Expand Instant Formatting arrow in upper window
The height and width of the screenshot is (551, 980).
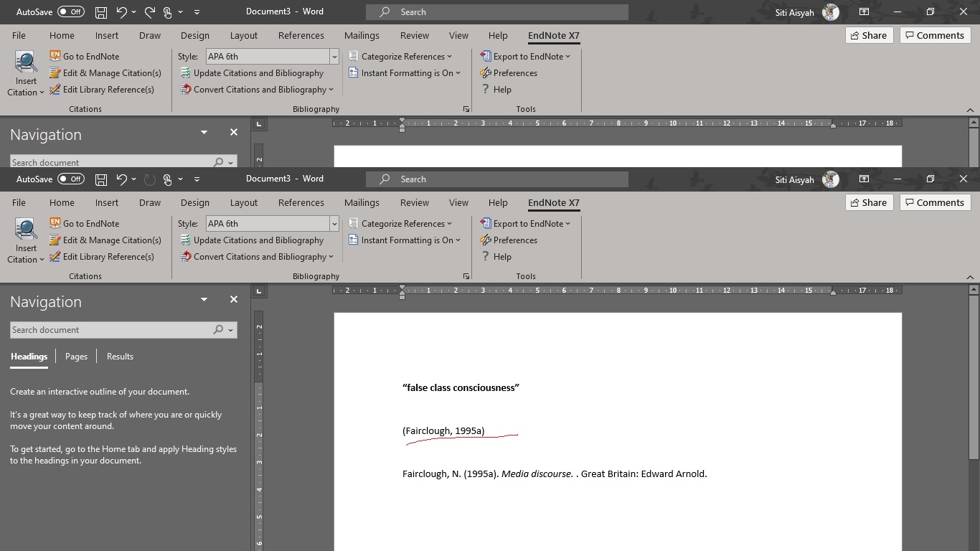point(458,73)
